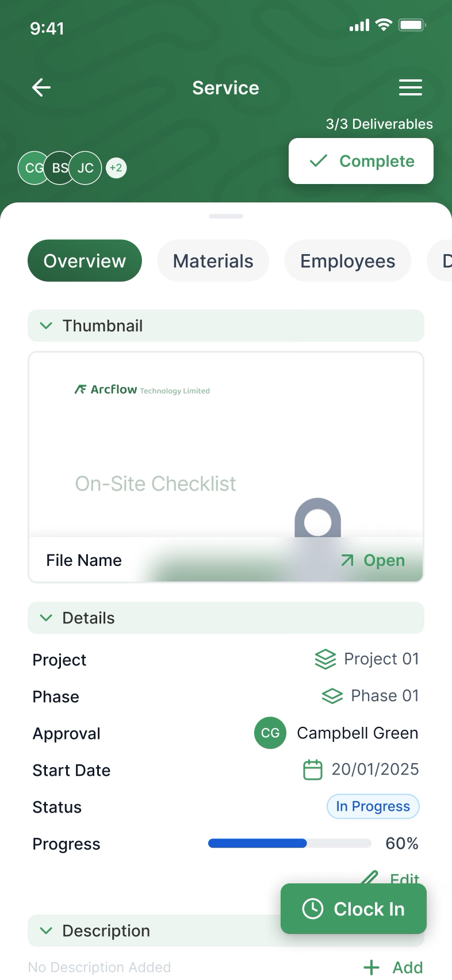Click the 'Campbell Green' name
The height and width of the screenshot is (980, 452).
click(x=358, y=733)
